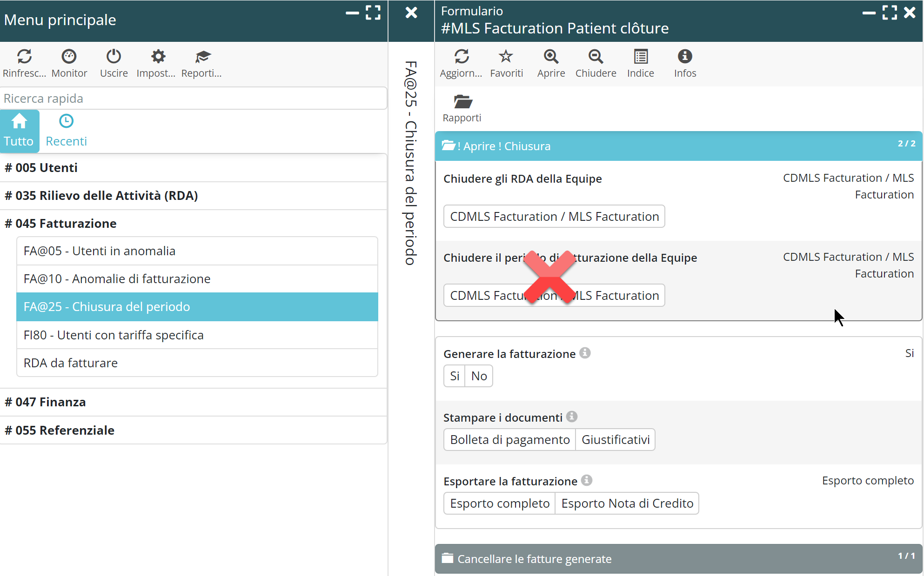
Task: Click the Rinfresca refresh icon
Action: tap(24, 57)
